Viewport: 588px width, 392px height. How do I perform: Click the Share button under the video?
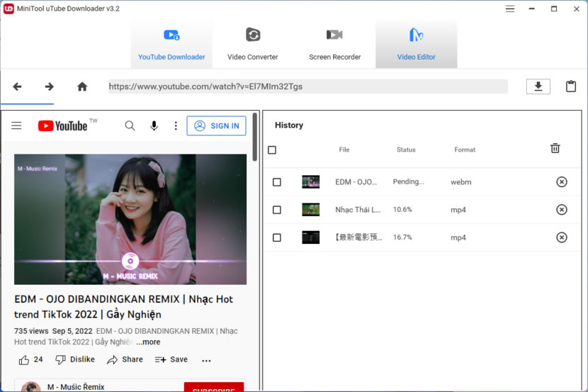(125, 359)
